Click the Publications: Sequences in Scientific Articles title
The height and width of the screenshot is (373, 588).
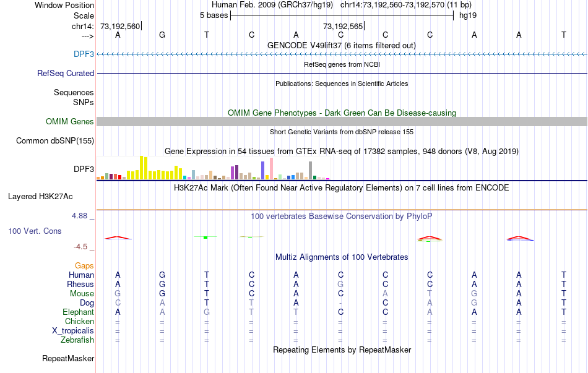[x=342, y=84]
